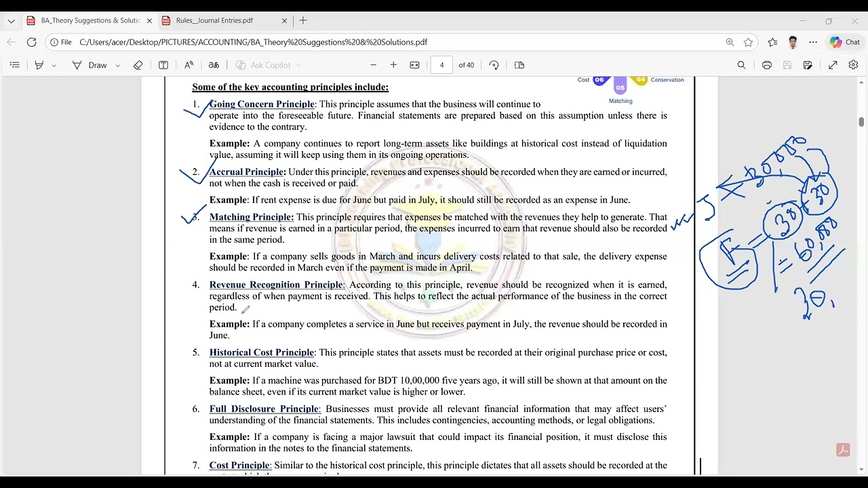The image size is (868, 488).
Task: Click the page number field showing 4
Action: pyautogui.click(x=441, y=65)
